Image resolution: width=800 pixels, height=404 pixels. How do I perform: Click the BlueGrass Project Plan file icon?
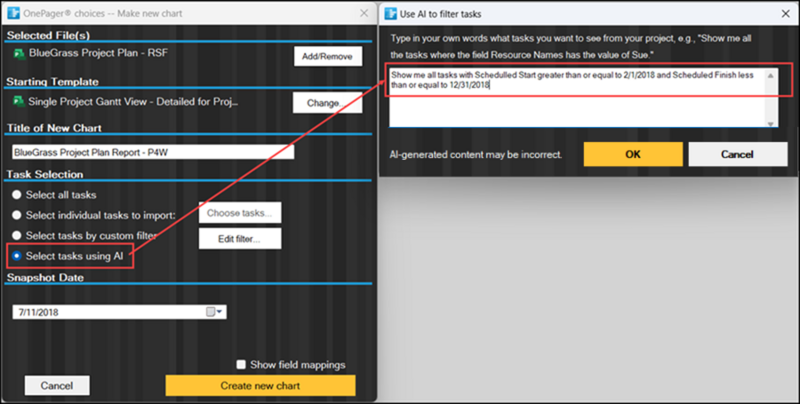(x=19, y=54)
